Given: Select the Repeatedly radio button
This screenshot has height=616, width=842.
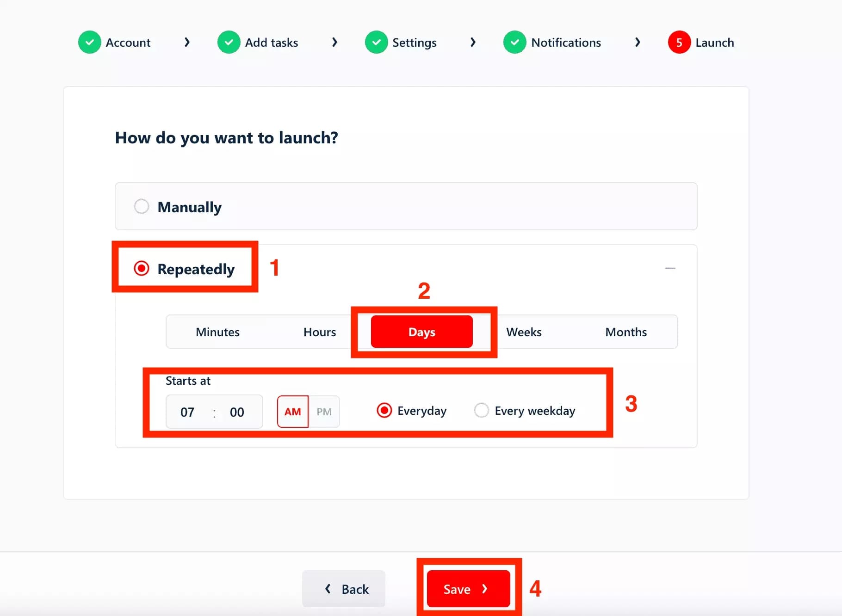Looking at the screenshot, I should pyautogui.click(x=142, y=268).
